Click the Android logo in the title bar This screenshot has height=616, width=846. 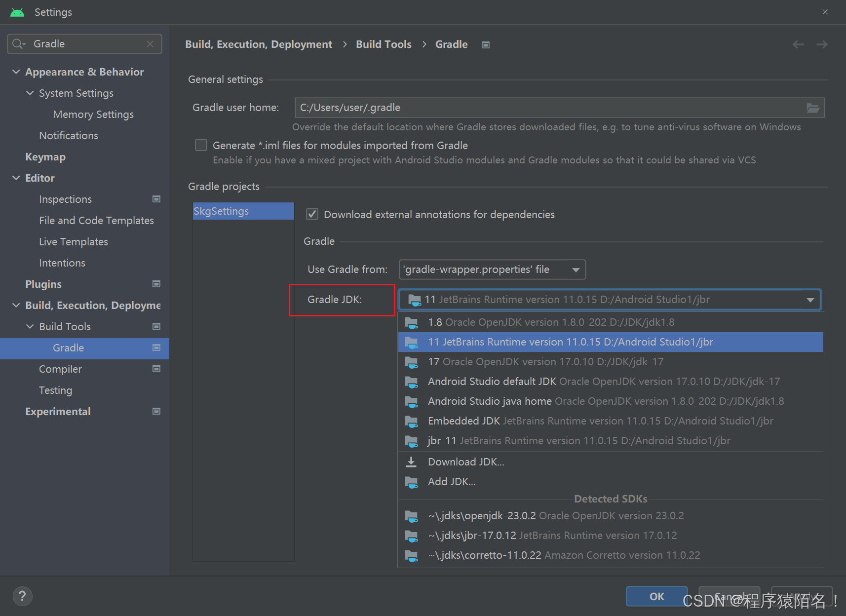point(17,12)
